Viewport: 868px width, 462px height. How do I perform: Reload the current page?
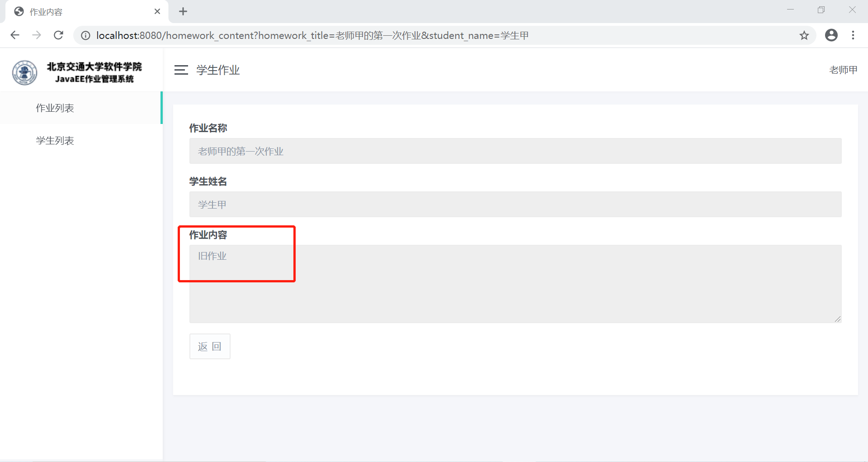tap(58, 35)
